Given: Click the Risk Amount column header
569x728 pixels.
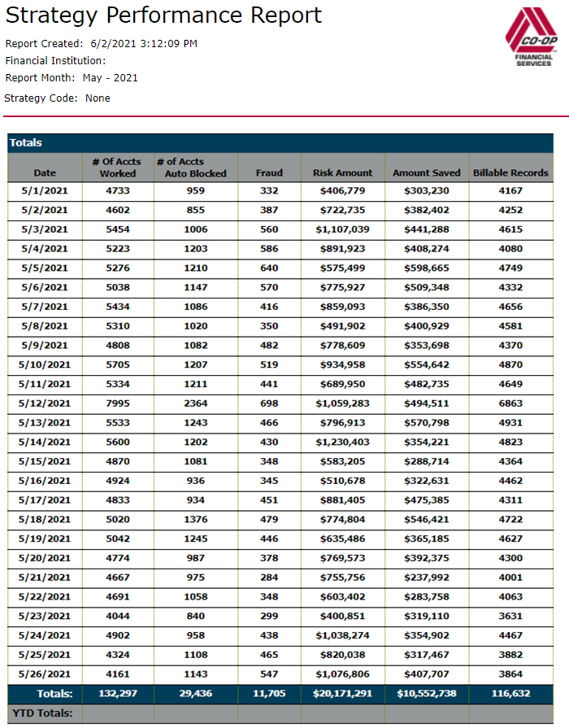Looking at the screenshot, I should coord(342,172).
